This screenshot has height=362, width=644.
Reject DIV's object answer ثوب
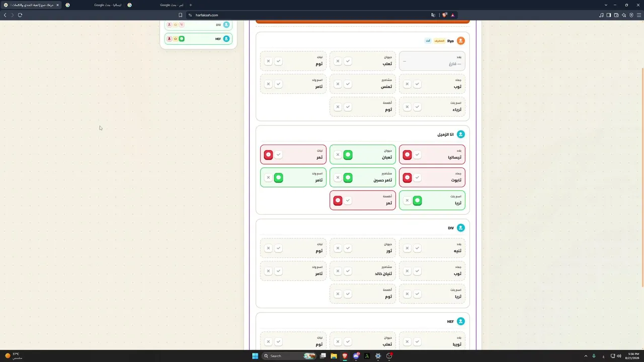click(407, 271)
